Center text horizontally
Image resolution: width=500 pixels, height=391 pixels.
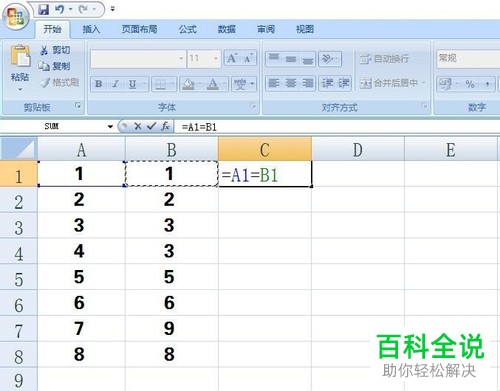(x=291, y=83)
